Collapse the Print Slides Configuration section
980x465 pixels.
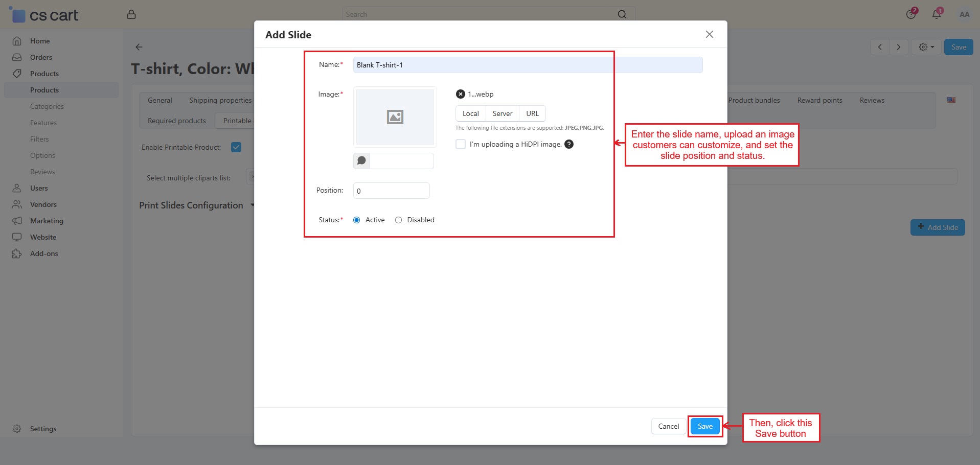(x=252, y=205)
